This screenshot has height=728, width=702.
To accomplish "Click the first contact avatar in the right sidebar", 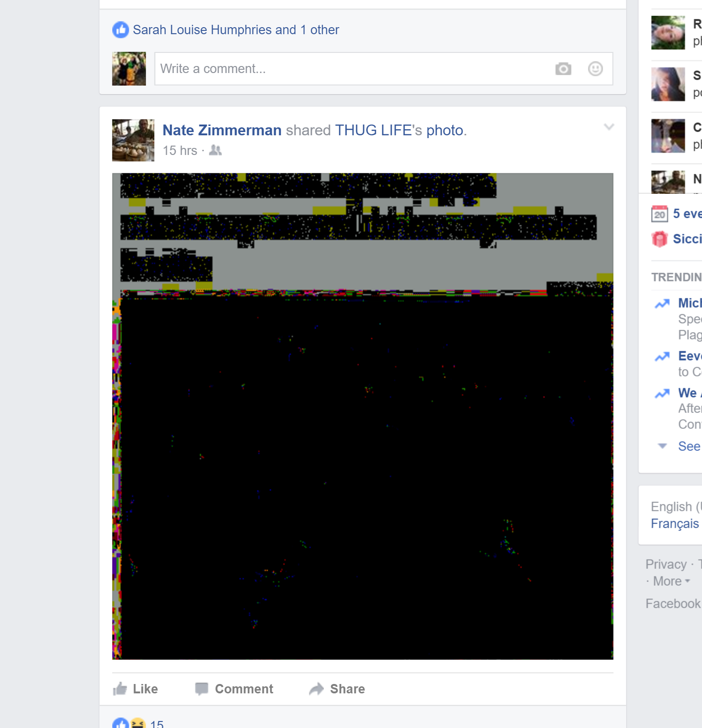I will tap(668, 33).
